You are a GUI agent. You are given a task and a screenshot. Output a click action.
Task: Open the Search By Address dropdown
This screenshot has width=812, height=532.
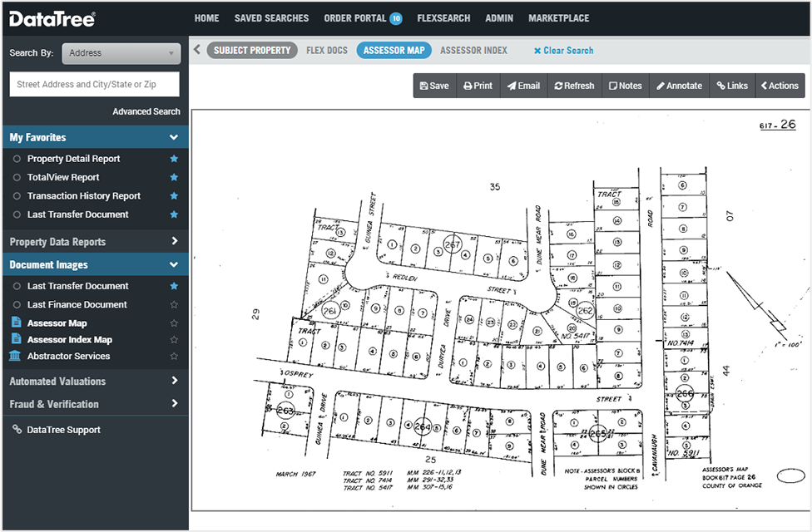(121, 52)
